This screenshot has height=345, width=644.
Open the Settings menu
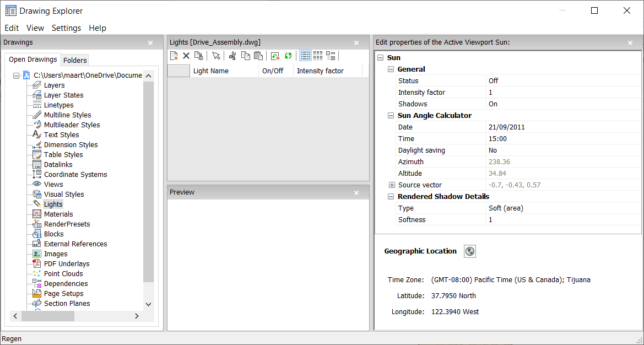(x=66, y=28)
